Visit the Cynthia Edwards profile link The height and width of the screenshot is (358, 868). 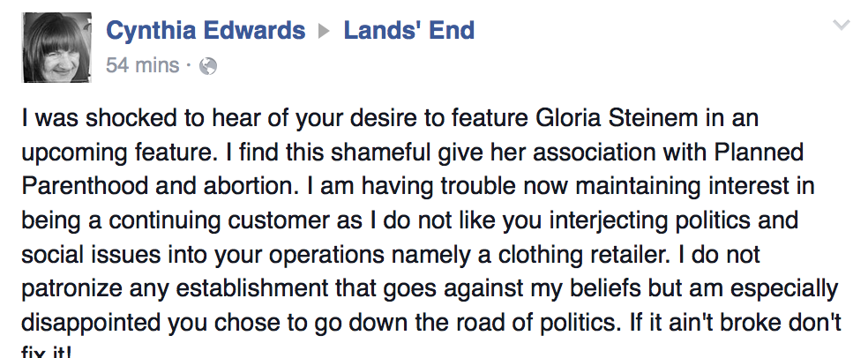[206, 30]
